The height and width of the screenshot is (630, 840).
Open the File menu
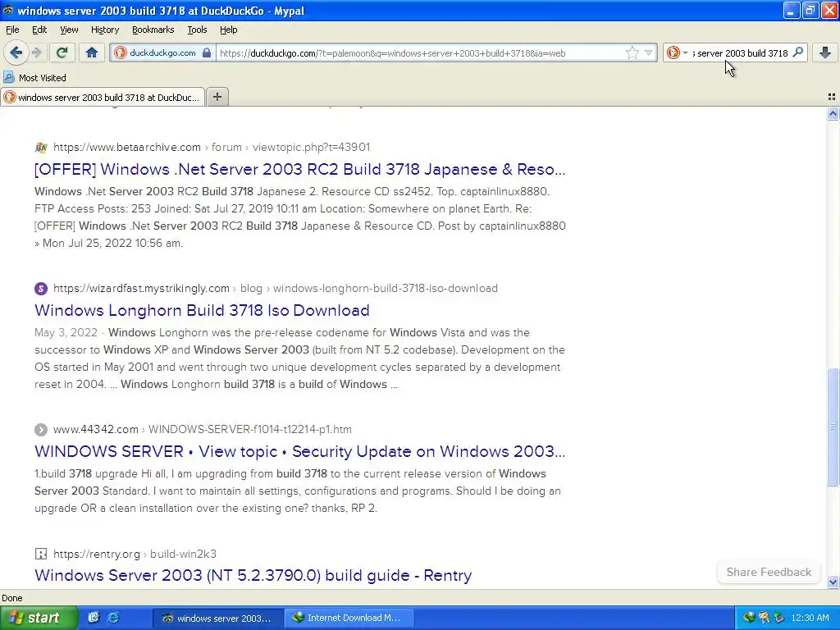[12, 30]
